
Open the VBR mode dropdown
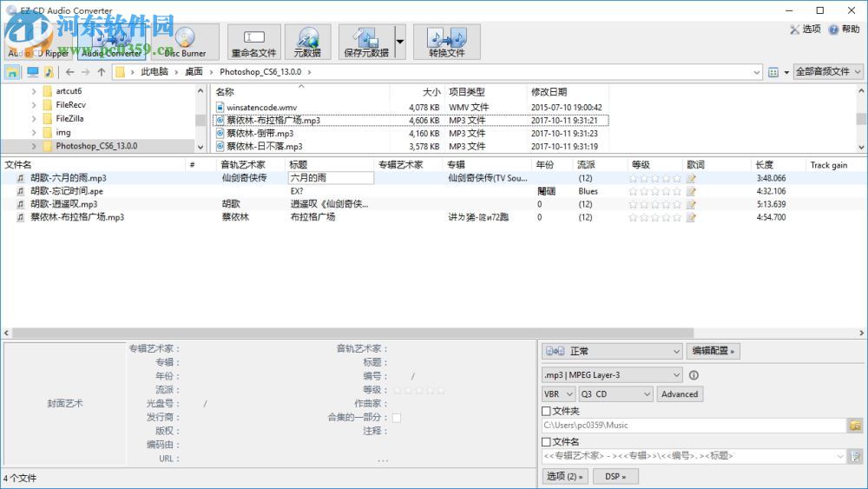pyautogui.click(x=559, y=394)
